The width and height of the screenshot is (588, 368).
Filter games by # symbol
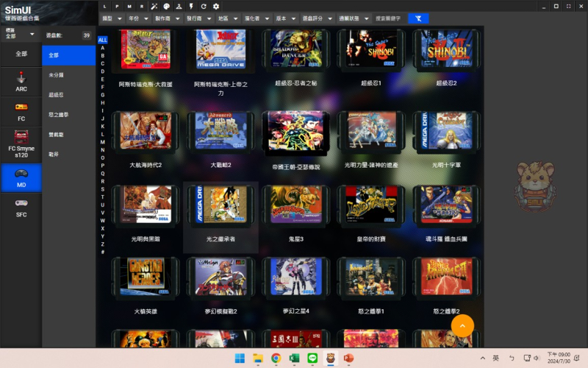pyautogui.click(x=102, y=252)
